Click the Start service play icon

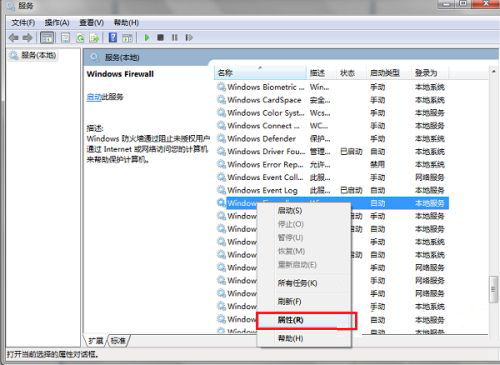pos(147,38)
